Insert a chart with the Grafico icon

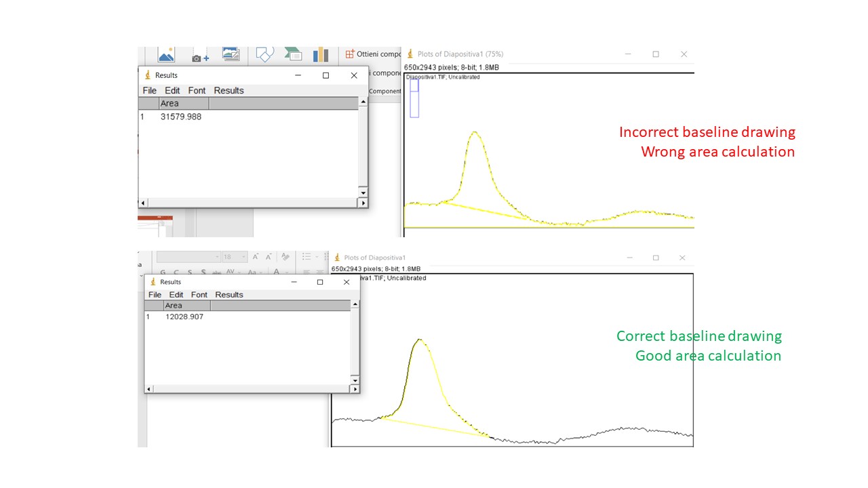point(321,54)
